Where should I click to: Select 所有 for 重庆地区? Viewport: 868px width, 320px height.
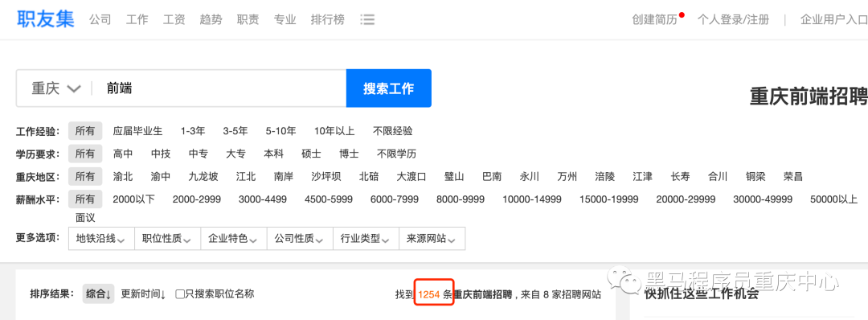(x=85, y=177)
